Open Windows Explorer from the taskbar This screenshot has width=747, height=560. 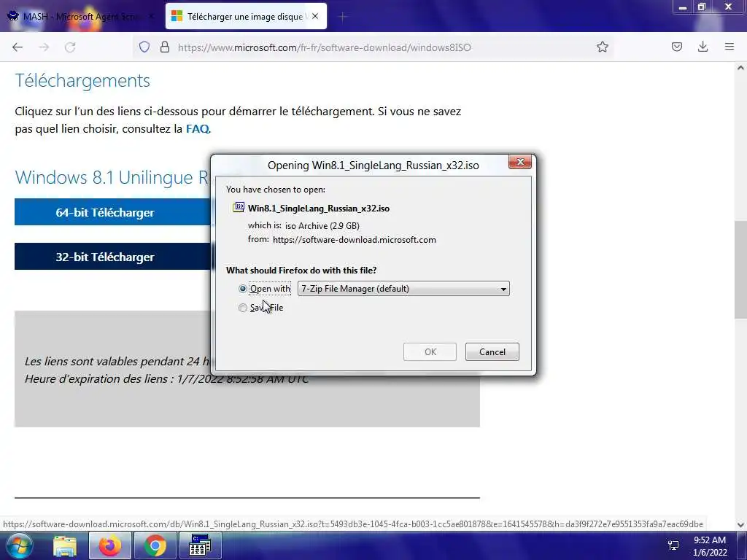(x=65, y=545)
